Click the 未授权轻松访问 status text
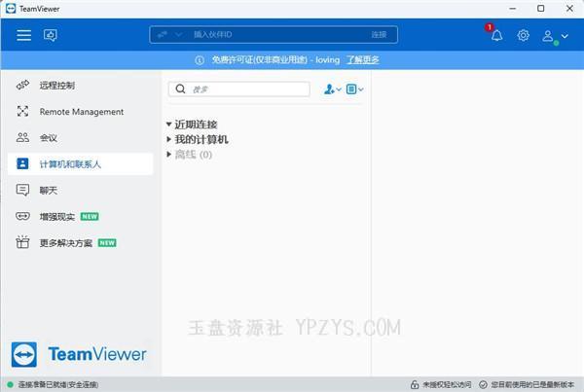584x392 pixels. [x=447, y=384]
